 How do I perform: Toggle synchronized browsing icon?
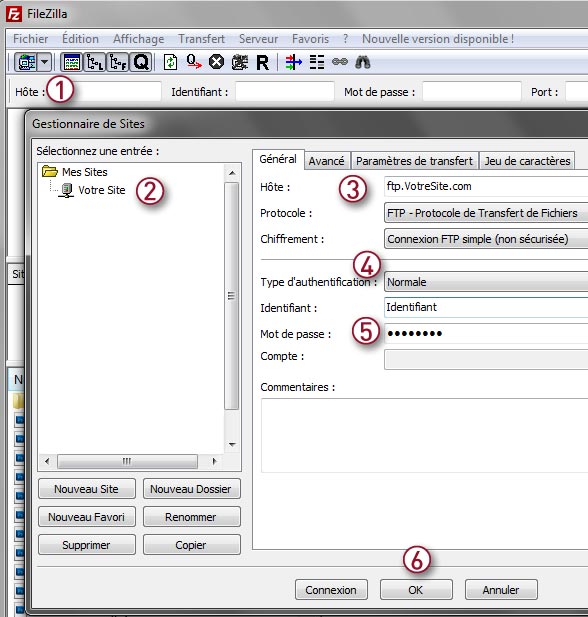pyautogui.click(x=340, y=62)
